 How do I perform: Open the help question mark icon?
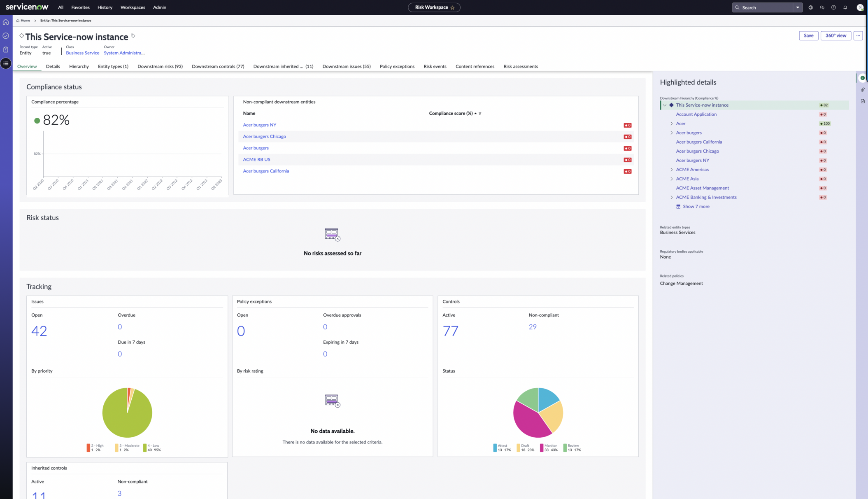pyautogui.click(x=833, y=7)
